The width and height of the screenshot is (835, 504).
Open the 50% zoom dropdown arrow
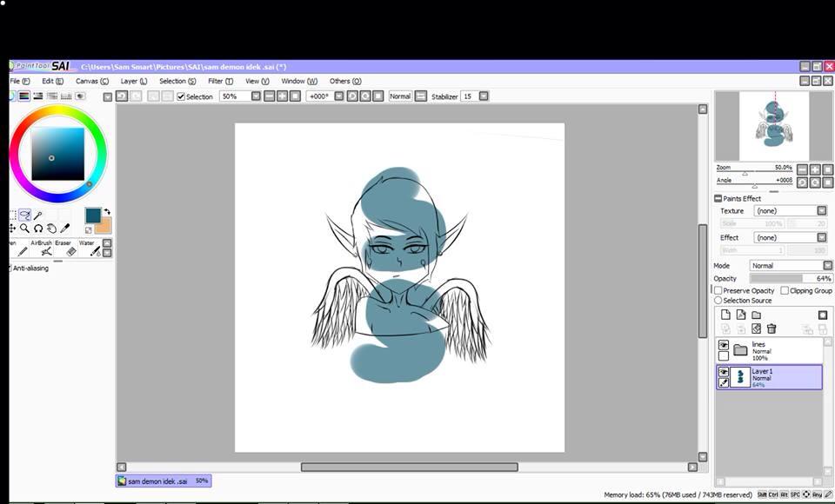(256, 96)
